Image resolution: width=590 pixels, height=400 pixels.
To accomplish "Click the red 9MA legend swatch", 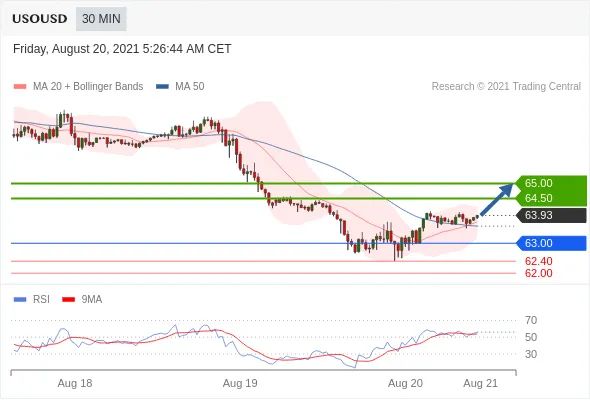I will [x=68, y=300].
